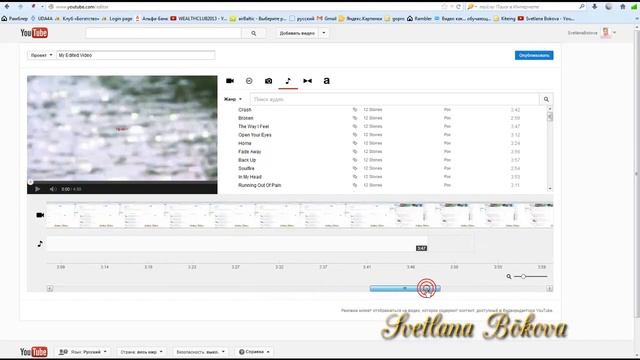Click tag icon next to Broken
640x360 pixels.
pos(355,118)
